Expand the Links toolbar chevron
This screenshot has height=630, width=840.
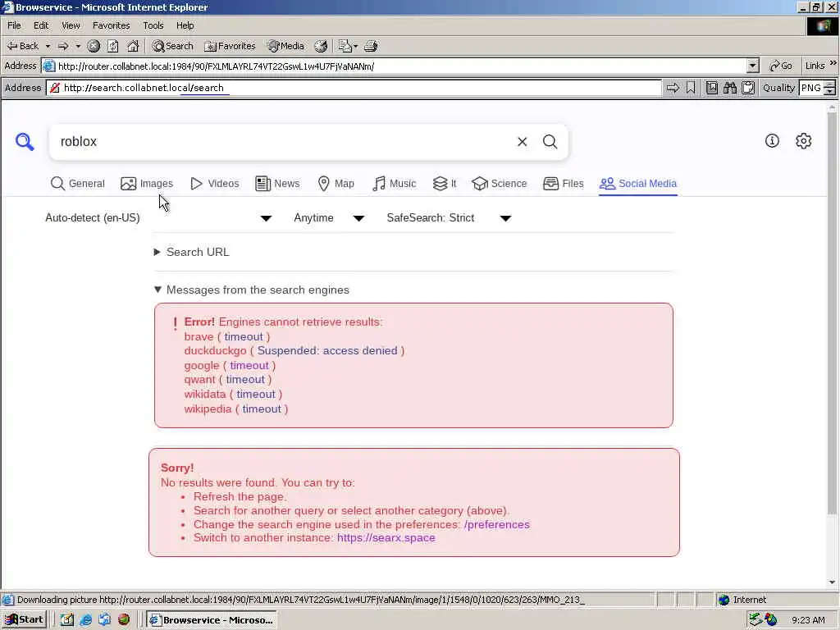pyautogui.click(x=833, y=63)
